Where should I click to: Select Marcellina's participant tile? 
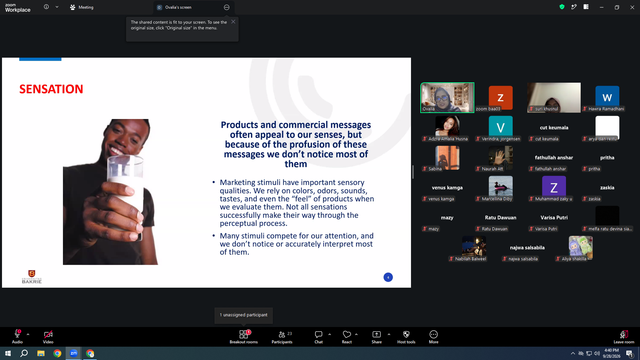pyautogui.click(x=500, y=187)
